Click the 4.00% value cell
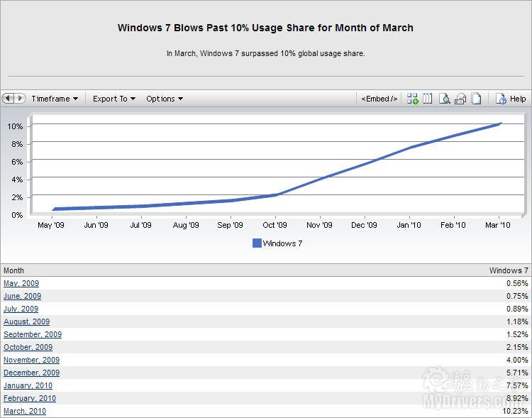 tap(517, 360)
